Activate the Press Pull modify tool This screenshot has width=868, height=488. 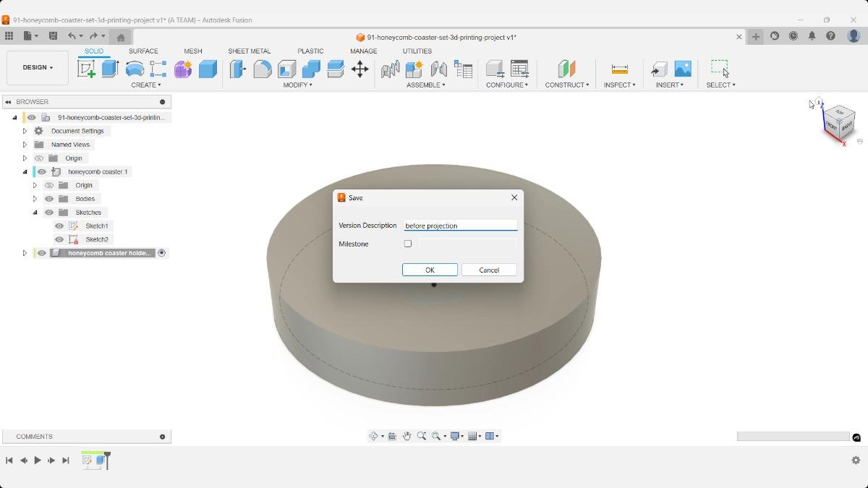pyautogui.click(x=237, y=69)
